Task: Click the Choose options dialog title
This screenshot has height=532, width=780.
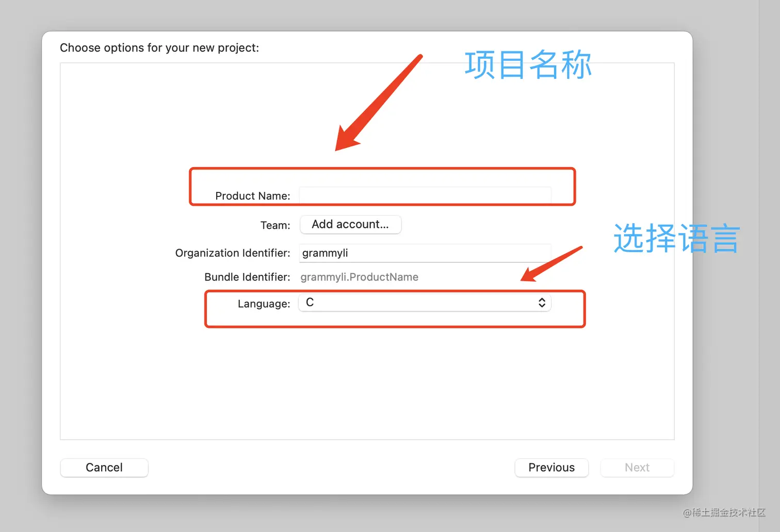Action: point(160,47)
